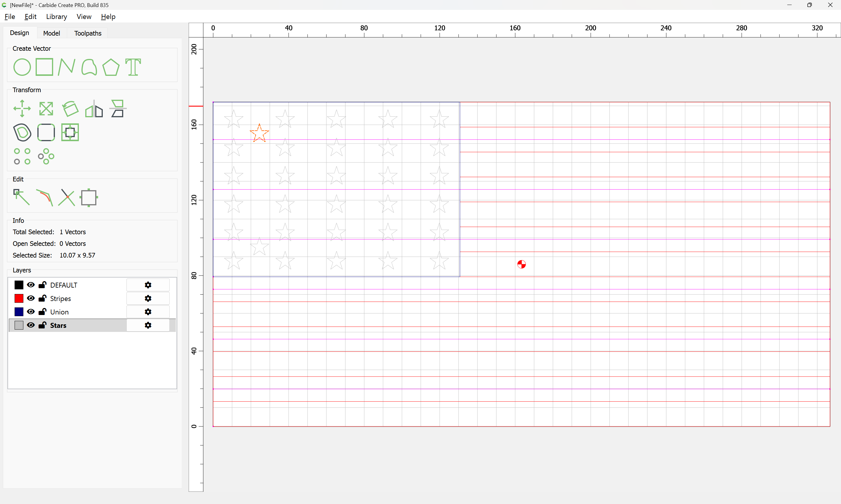841x504 pixels.
Task: Switch to the Toolpaths tab
Action: click(x=88, y=33)
